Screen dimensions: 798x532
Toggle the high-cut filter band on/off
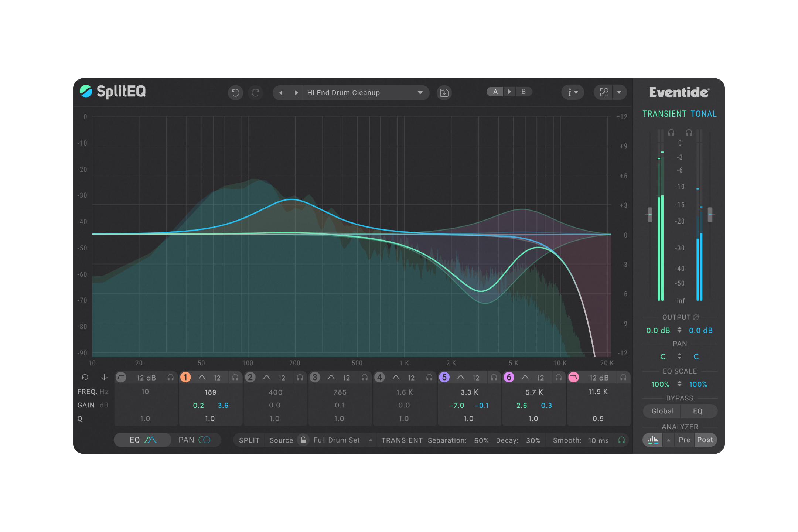coord(573,377)
